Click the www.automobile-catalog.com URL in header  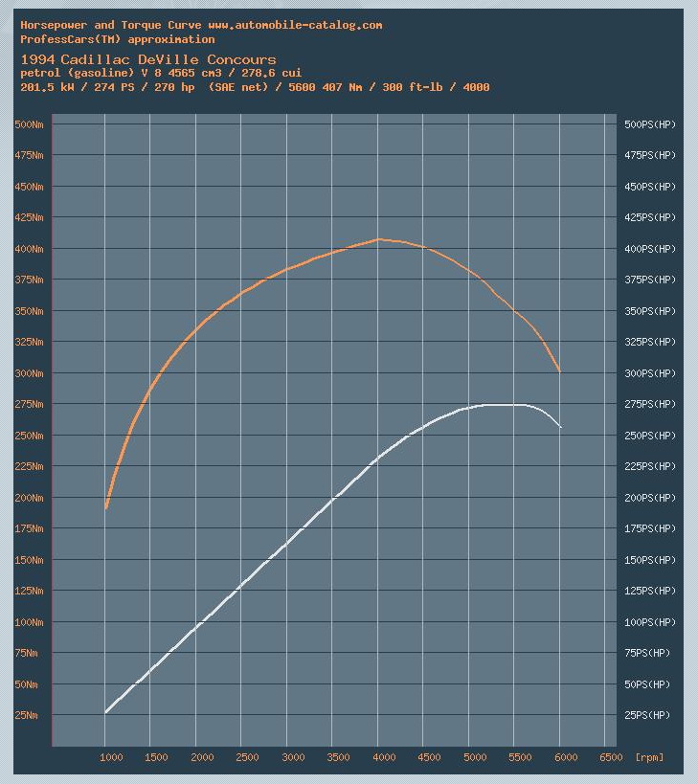(295, 25)
